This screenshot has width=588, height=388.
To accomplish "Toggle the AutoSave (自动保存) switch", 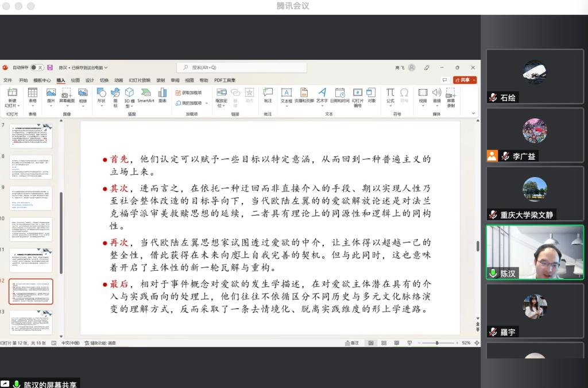I will click(x=37, y=68).
